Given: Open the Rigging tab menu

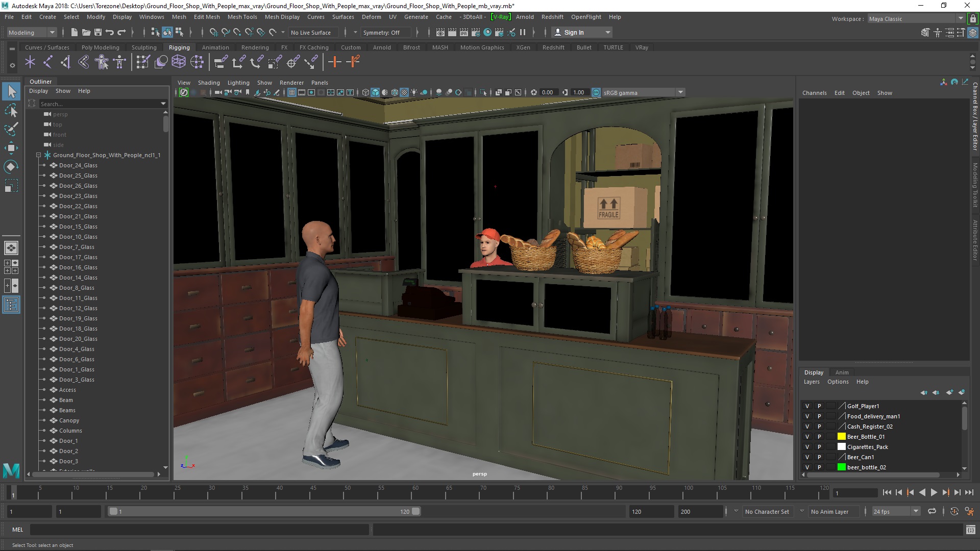Looking at the screenshot, I should coord(178,47).
